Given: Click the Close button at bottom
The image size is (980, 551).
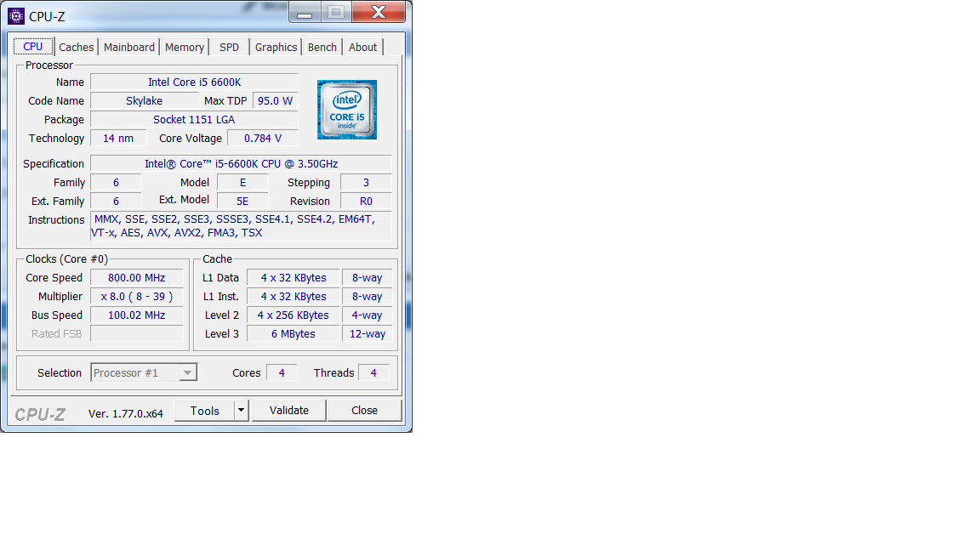Looking at the screenshot, I should click(x=364, y=411).
